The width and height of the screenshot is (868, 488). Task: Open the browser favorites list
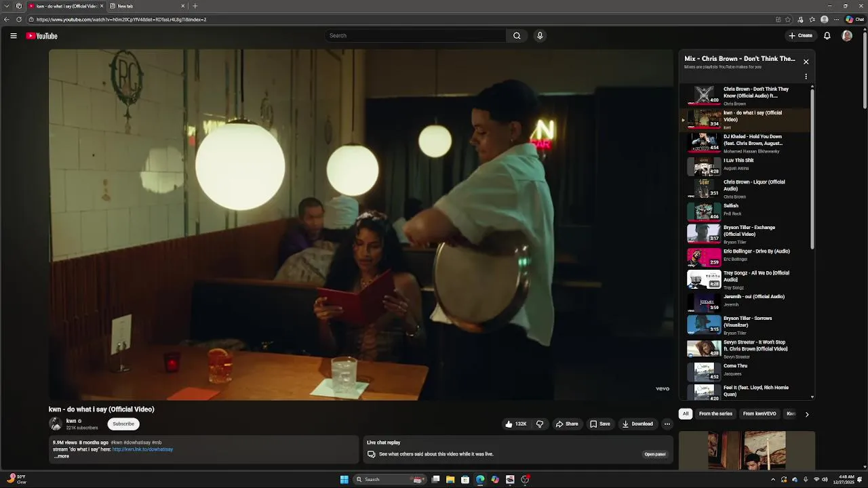tap(812, 20)
